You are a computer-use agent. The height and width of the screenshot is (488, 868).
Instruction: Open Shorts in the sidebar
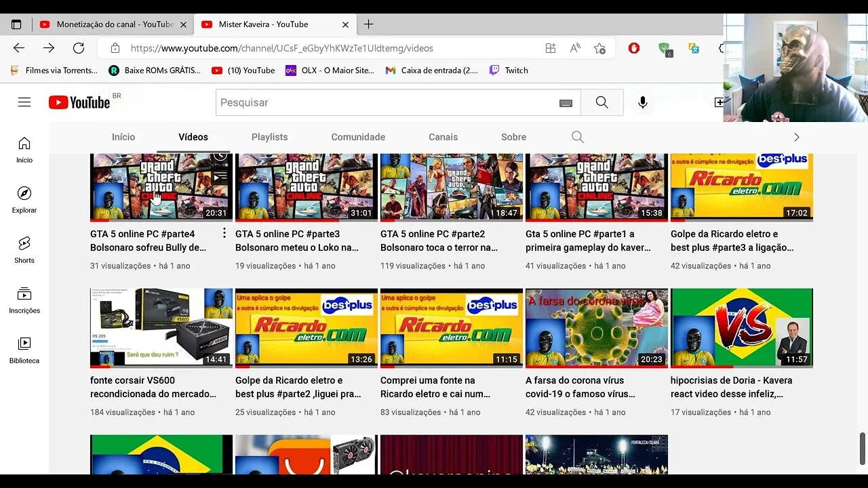click(24, 250)
